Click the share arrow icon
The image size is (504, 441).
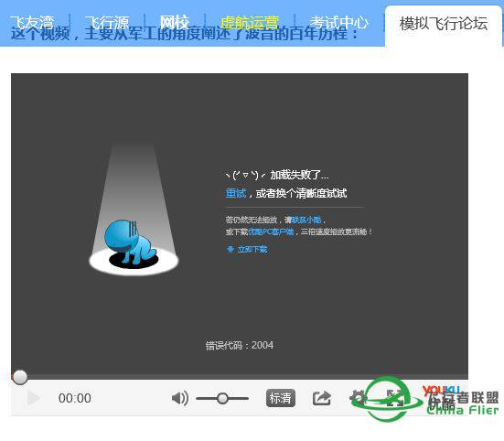coord(322,398)
